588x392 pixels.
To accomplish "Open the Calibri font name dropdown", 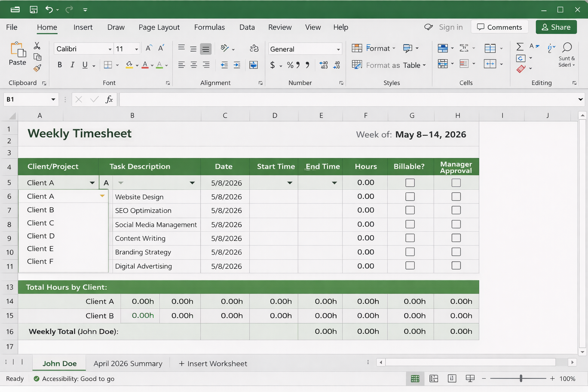I will pyautogui.click(x=110, y=49).
